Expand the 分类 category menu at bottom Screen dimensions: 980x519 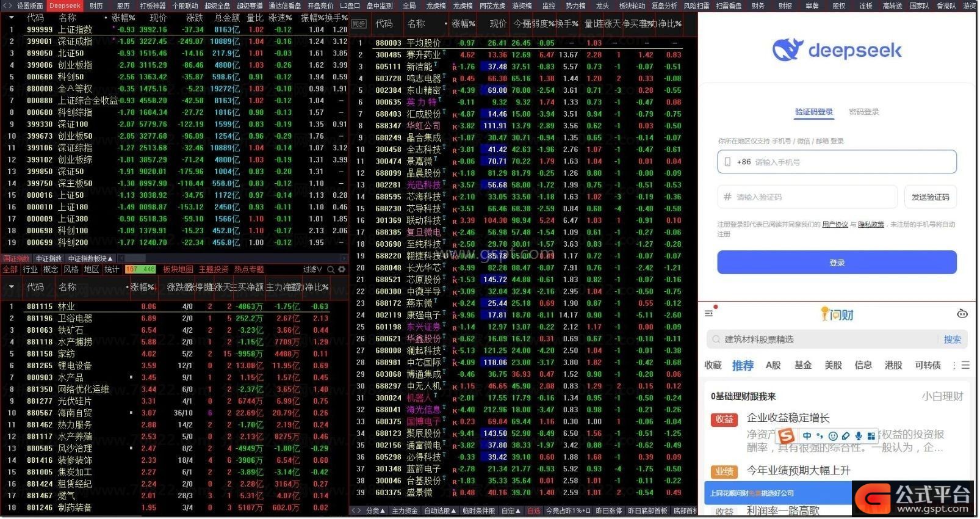(372, 510)
